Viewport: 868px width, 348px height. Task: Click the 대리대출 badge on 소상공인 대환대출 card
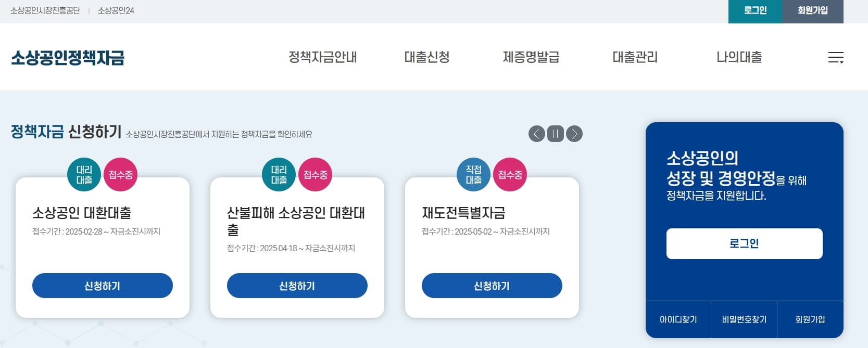coord(84,174)
